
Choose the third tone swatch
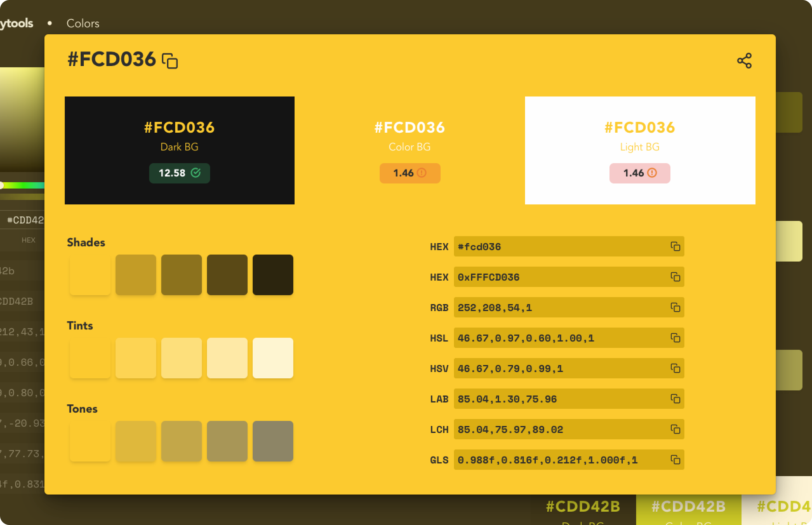coord(181,441)
